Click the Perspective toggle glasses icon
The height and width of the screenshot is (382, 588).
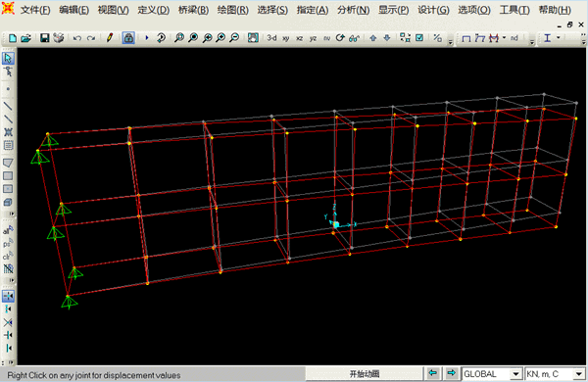pos(354,38)
